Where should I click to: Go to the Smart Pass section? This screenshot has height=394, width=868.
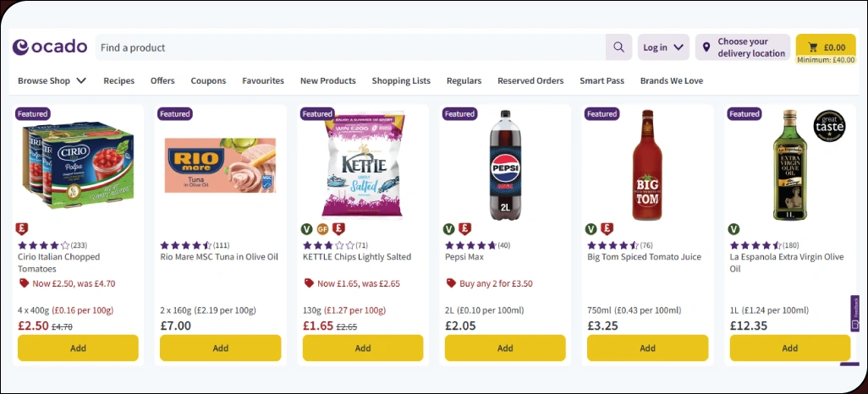pos(602,81)
